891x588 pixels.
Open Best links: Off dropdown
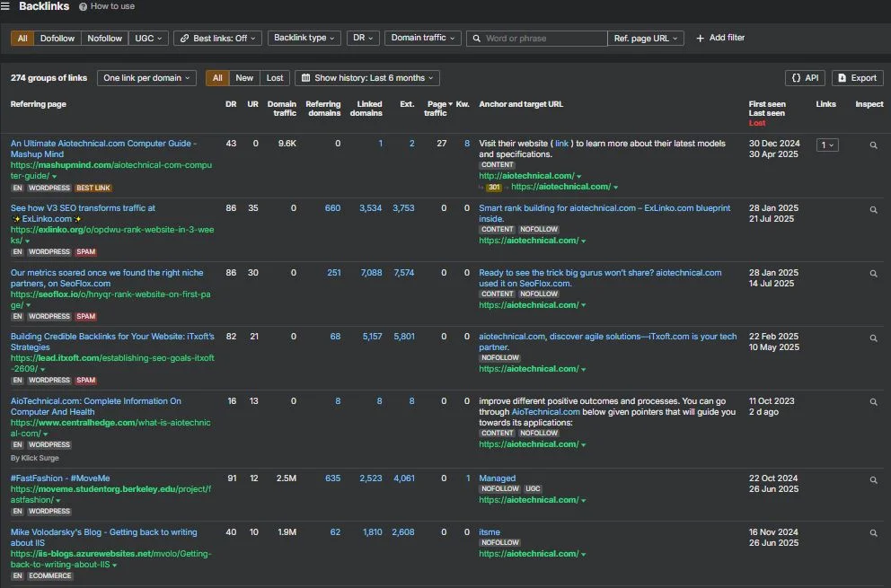217,38
